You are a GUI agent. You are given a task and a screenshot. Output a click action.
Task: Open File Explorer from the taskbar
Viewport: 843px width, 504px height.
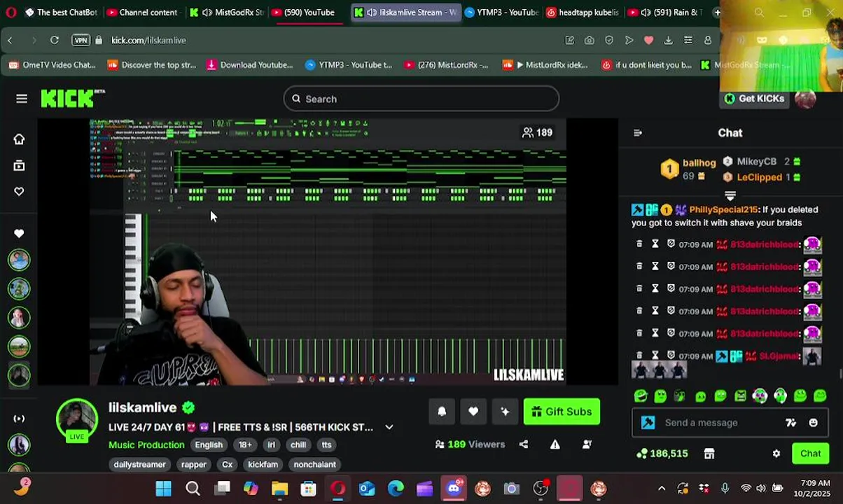[279, 489]
